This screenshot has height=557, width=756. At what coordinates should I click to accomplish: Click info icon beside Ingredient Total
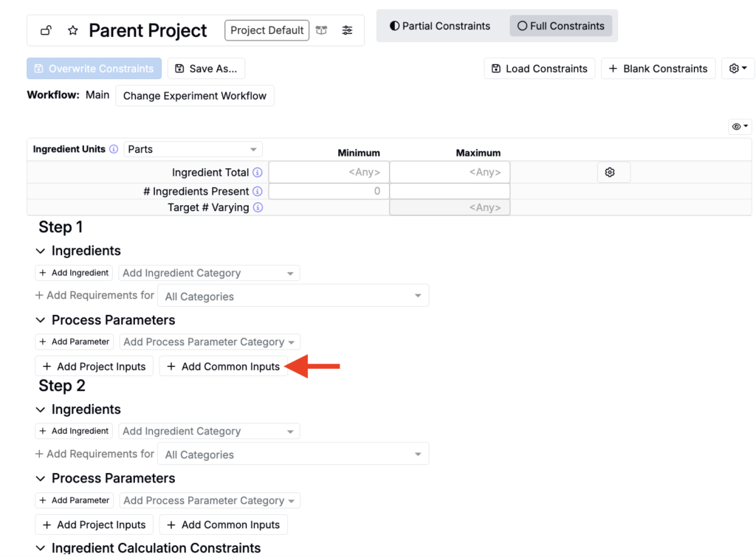tap(258, 173)
